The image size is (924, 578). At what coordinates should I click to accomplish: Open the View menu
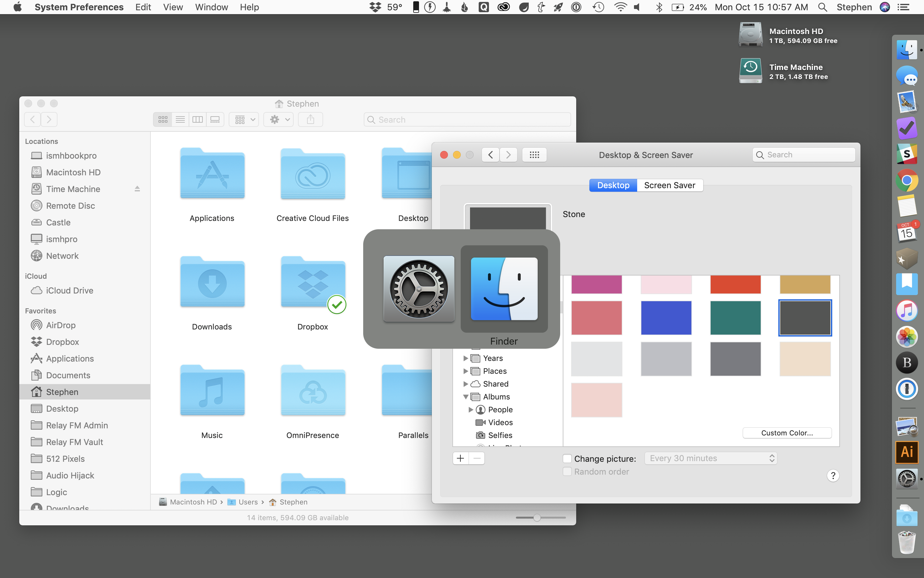173,7
